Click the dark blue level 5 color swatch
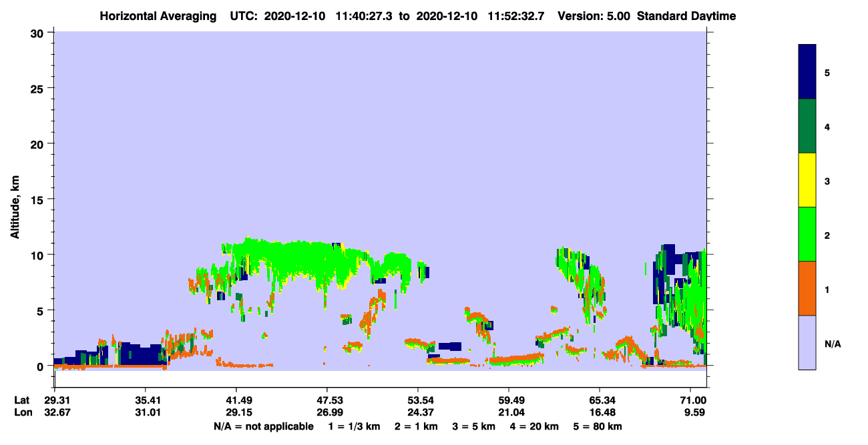 pyautogui.click(x=807, y=72)
